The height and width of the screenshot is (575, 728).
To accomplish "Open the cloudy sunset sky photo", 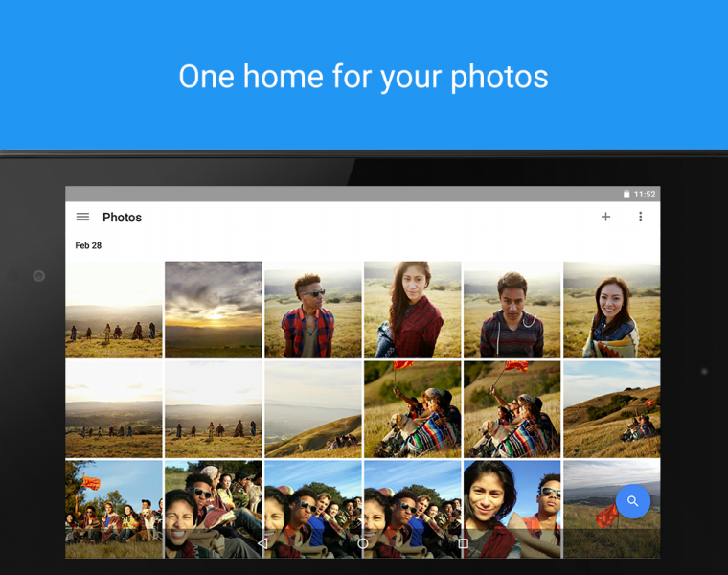I will pos(213,310).
